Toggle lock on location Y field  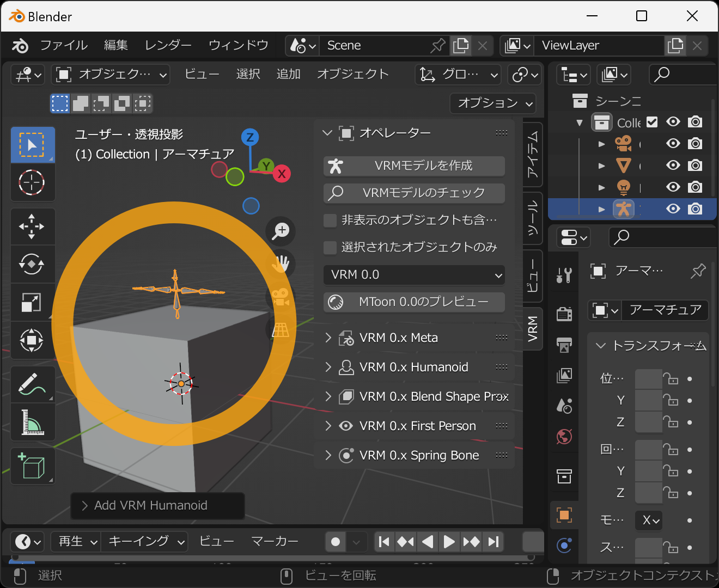point(671,401)
